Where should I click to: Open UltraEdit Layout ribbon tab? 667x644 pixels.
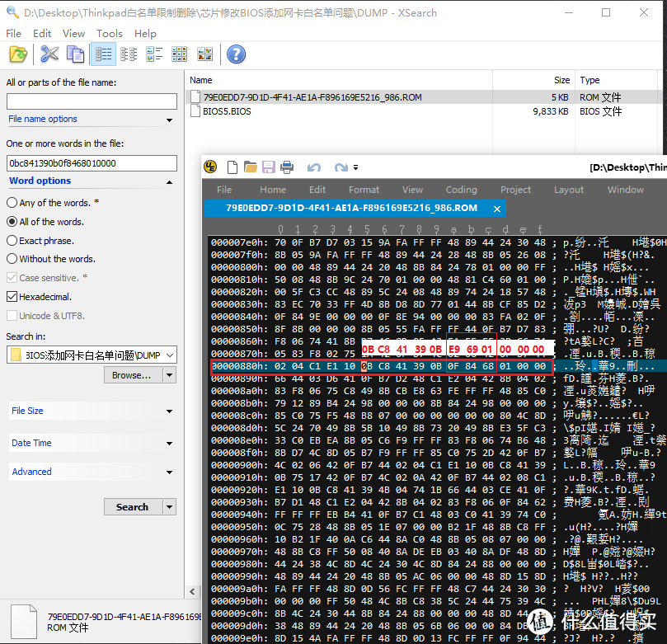coord(569,190)
